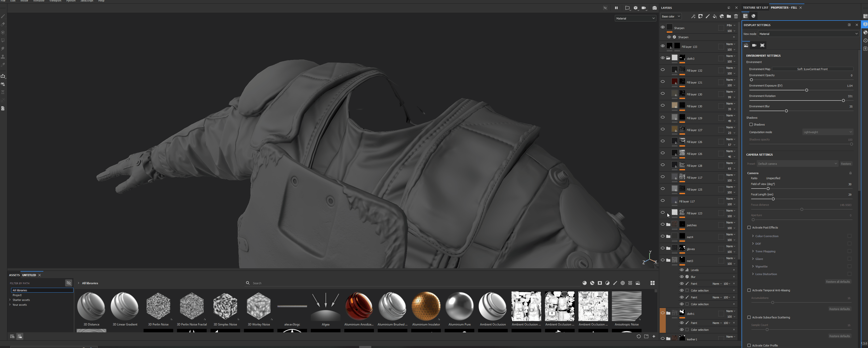Add a new folder in Layers panel
This screenshot has height=348, width=868.
click(x=729, y=16)
